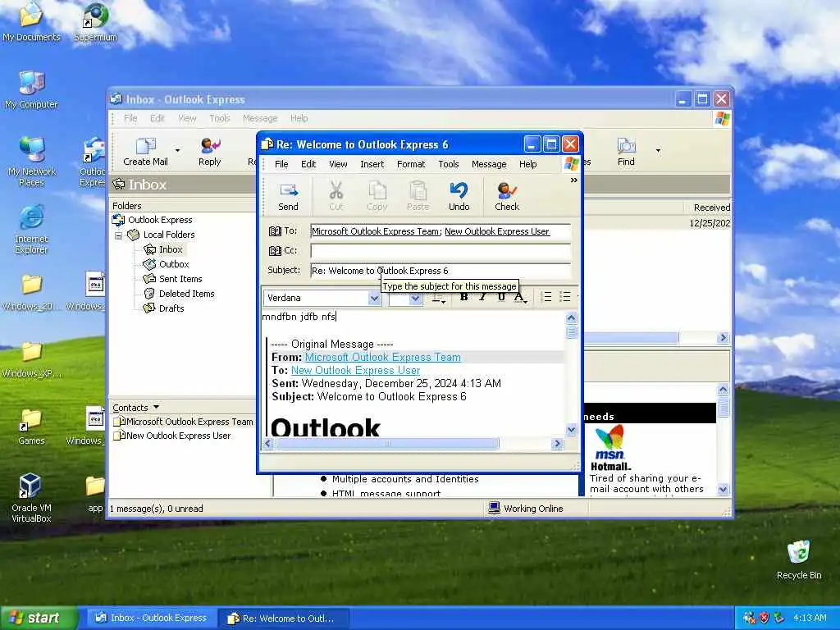This screenshot has width=840, height=630.
Task: Open paragraph style dropdown
Action: tap(440, 299)
